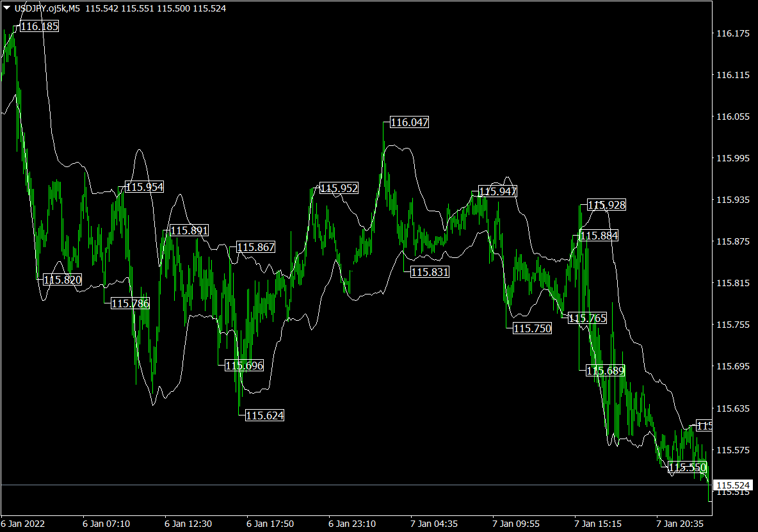This screenshot has width=758, height=532.
Task: Click the 115.786 price label
Action: (130, 303)
